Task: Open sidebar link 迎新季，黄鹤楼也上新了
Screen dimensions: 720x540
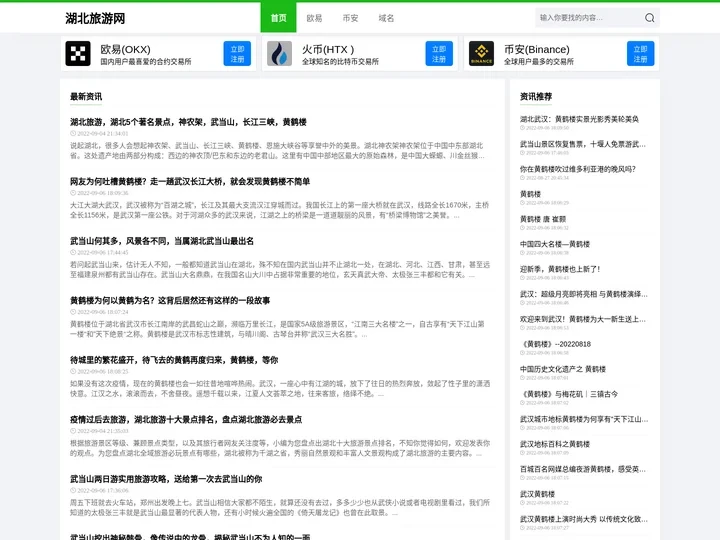Action: pos(560,269)
